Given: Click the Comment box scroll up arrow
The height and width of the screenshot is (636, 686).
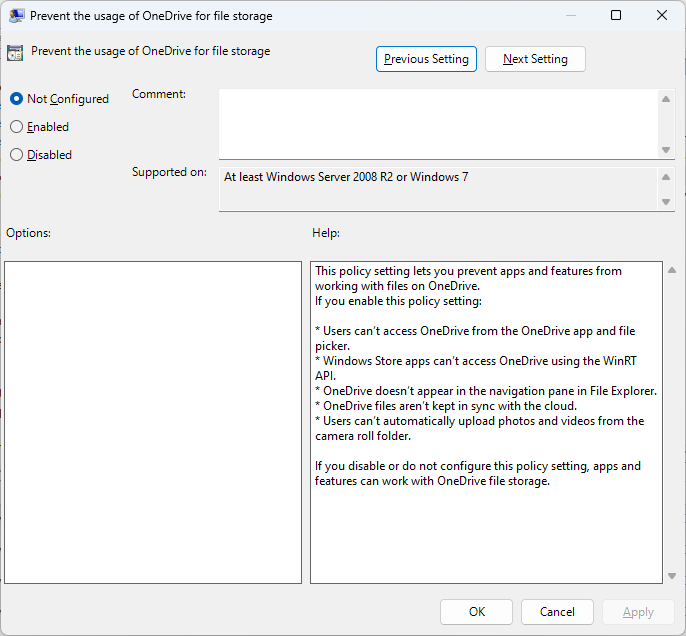Looking at the screenshot, I should pos(666,98).
